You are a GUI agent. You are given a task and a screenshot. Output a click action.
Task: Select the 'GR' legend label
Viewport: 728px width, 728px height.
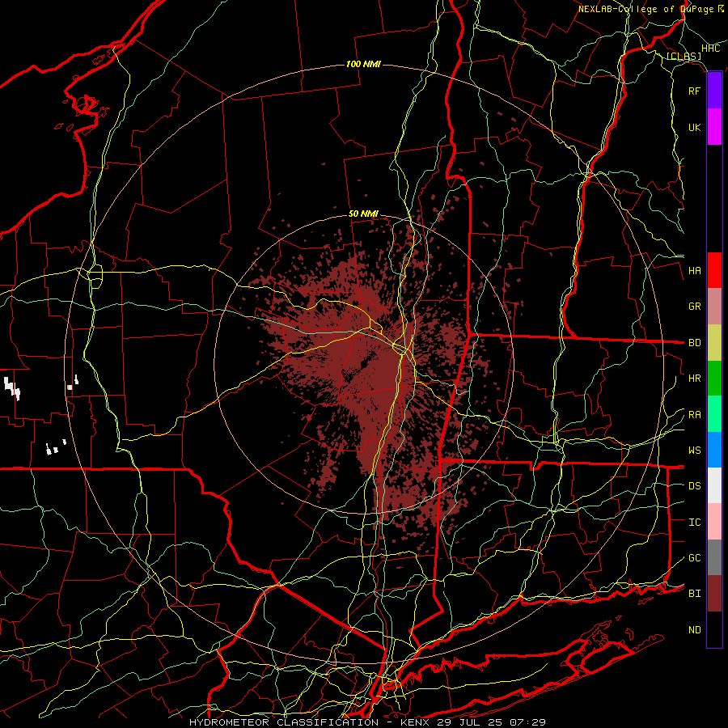tap(695, 307)
